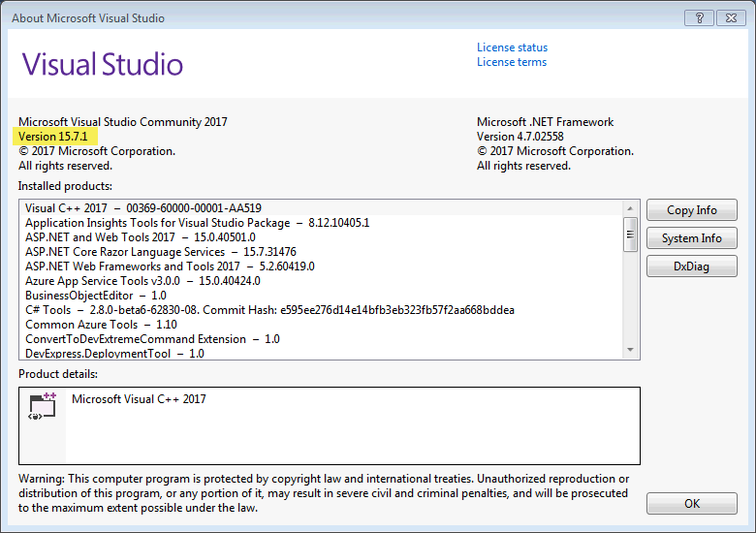Select the BusinessObjectEditor row
756x533 pixels.
coord(323,295)
